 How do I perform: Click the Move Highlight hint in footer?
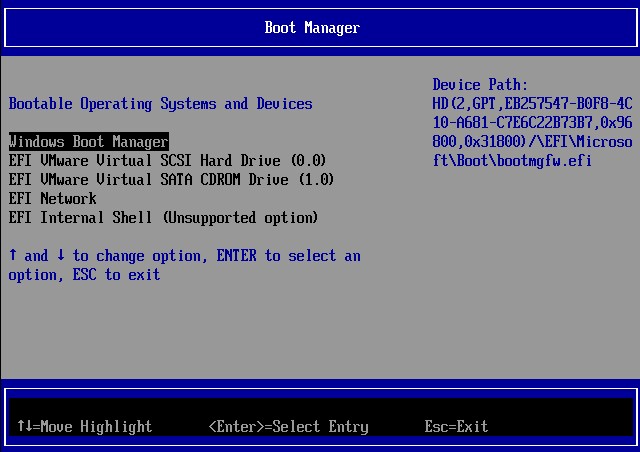pos(84,427)
